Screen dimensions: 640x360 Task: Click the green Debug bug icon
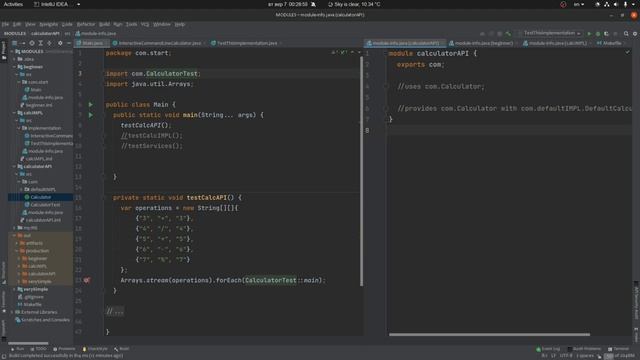click(x=598, y=33)
